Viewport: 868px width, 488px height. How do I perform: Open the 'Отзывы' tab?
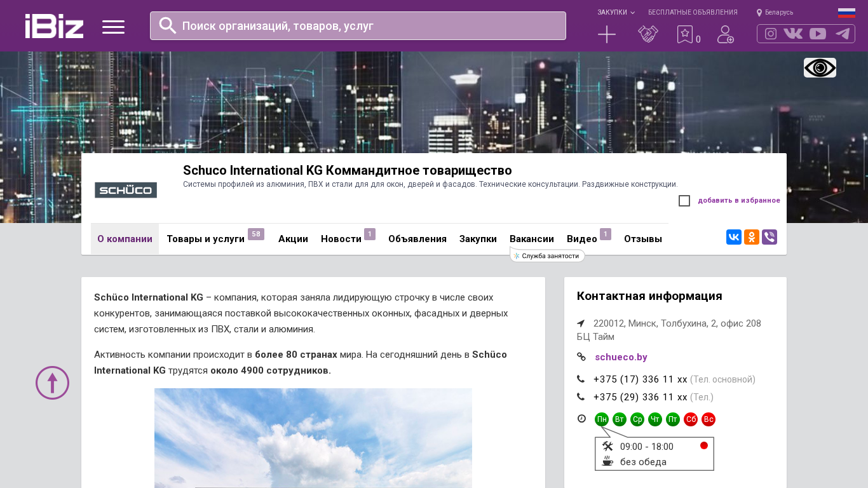pyautogui.click(x=642, y=239)
